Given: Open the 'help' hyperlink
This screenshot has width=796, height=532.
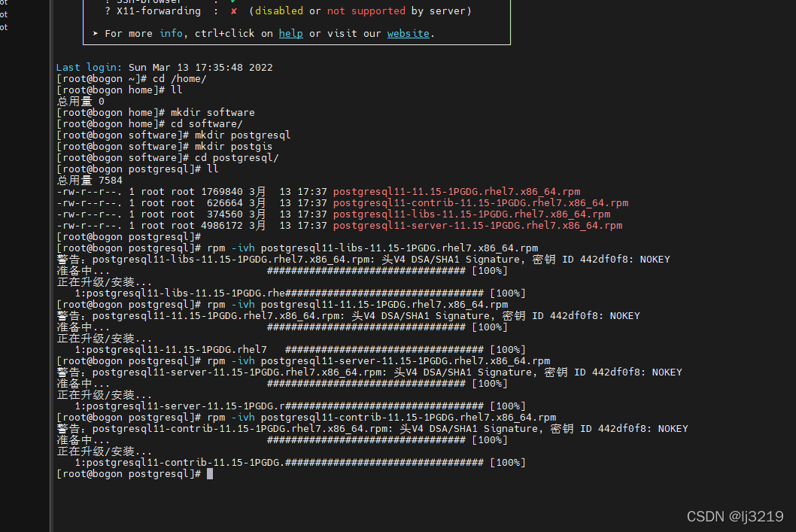Looking at the screenshot, I should click(x=290, y=33).
